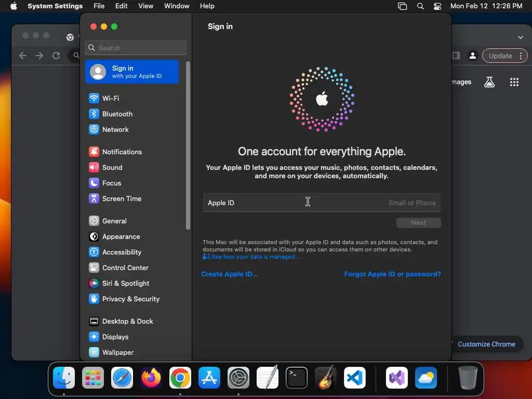Open the Trash in the Dock
This screenshot has width=532, height=399.
pyautogui.click(x=468, y=378)
